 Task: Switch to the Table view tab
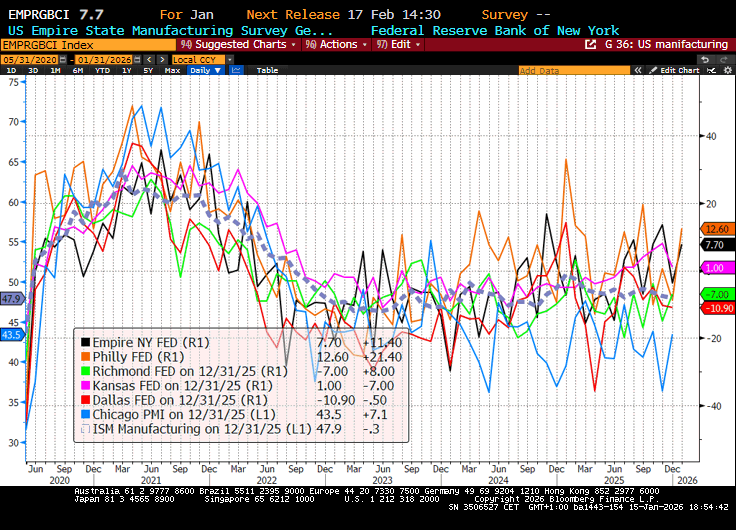[267, 71]
